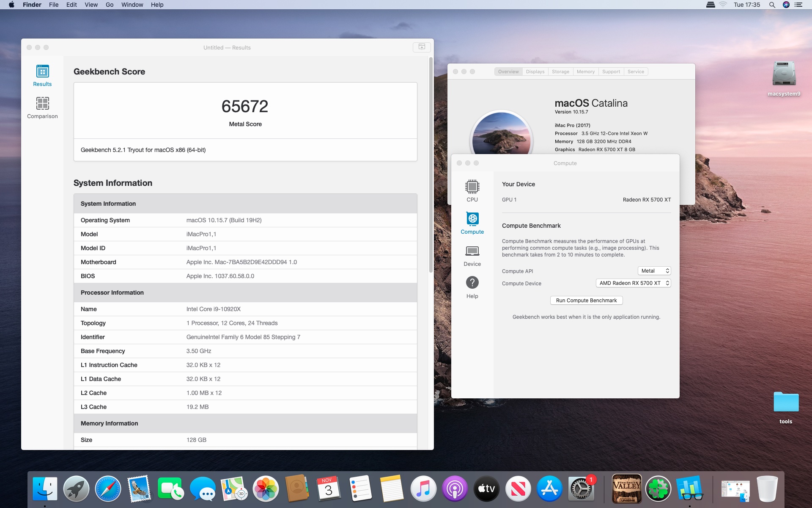The image size is (812, 508).
Task: Open the Go menu in the menu bar
Action: [x=110, y=5]
